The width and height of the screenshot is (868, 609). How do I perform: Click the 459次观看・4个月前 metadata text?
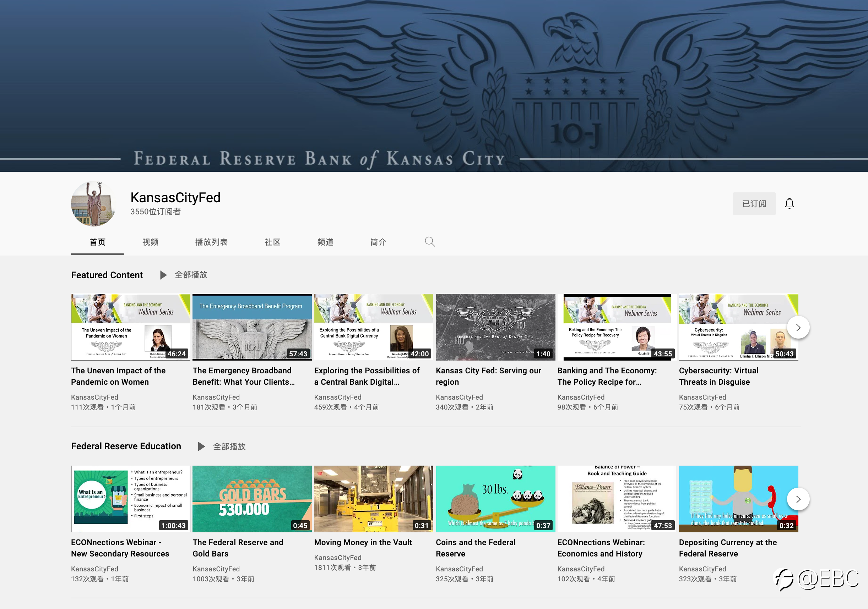click(x=346, y=407)
